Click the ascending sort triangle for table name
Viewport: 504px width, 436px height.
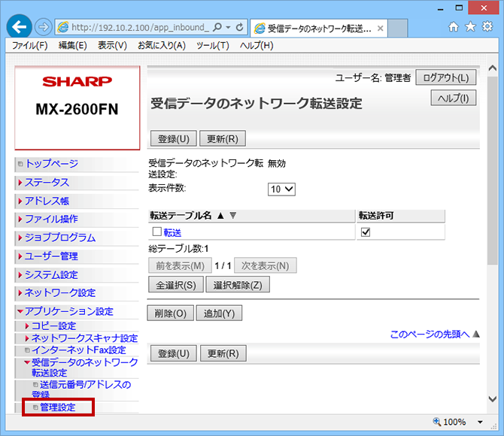point(220,216)
